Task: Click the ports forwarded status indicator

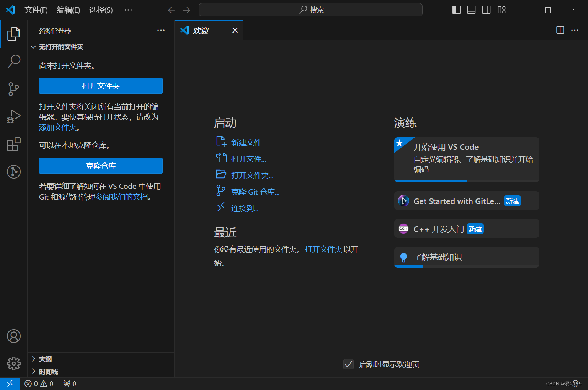Action: point(70,383)
